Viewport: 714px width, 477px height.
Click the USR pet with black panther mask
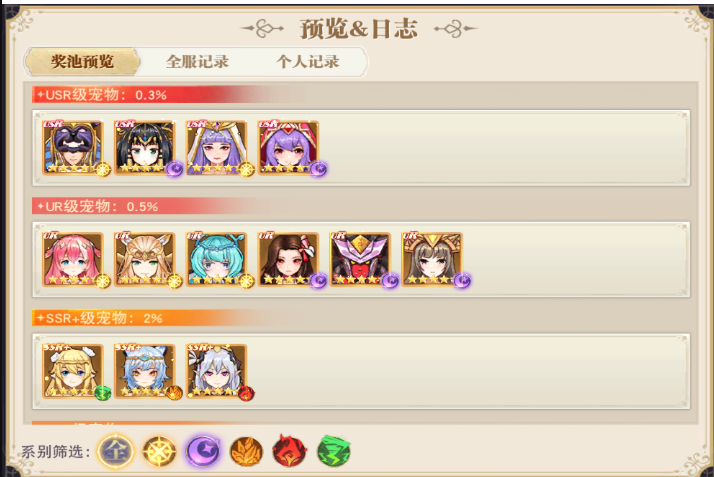pyautogui.click(x=73, y=147)
